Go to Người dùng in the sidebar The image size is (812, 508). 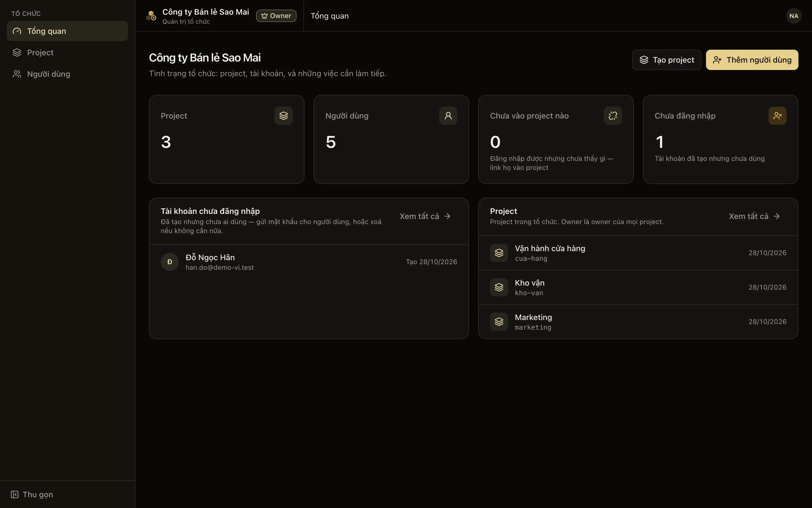coord(67,74)
